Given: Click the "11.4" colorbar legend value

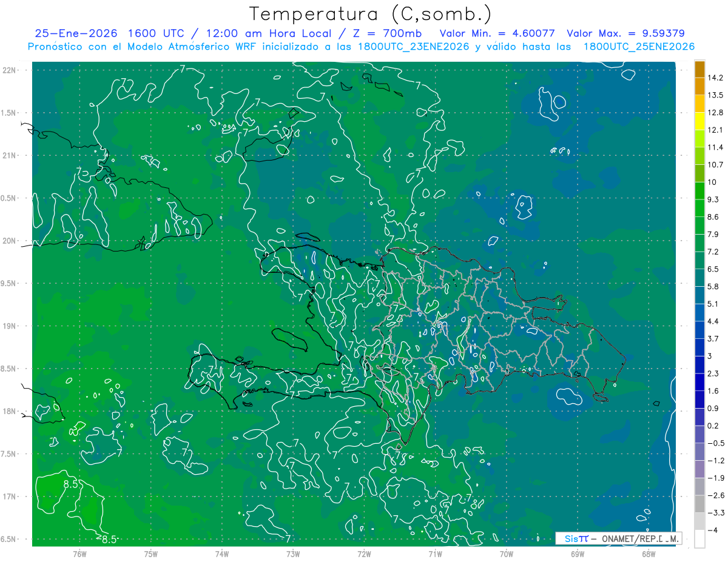Looking at the screenshot, I should coord(715,147).
